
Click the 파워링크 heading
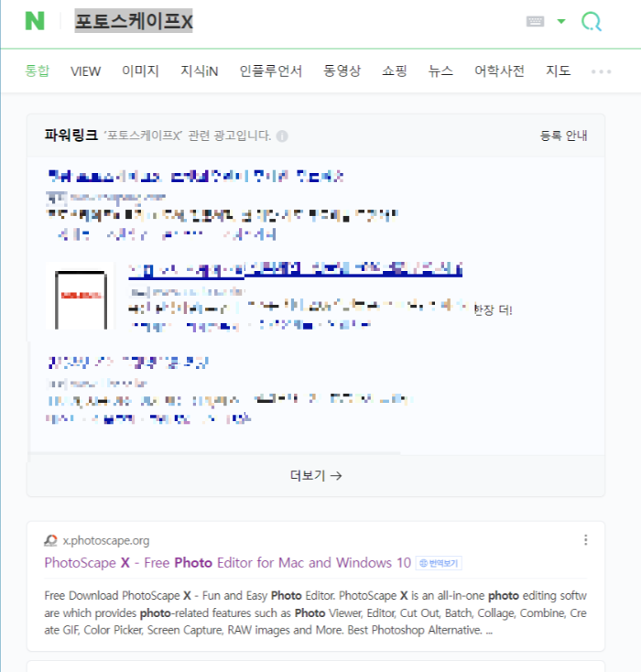[71, 135]
